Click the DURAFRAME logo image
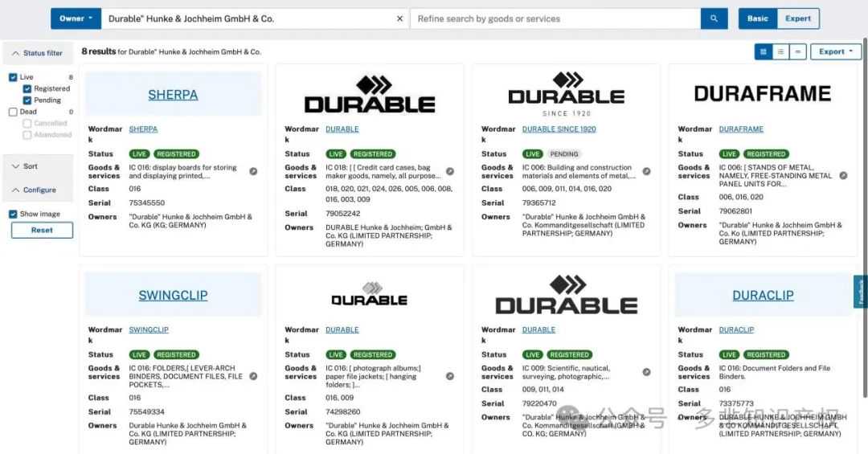This screenshot has height=454, width=868. [x=763, y=93]
